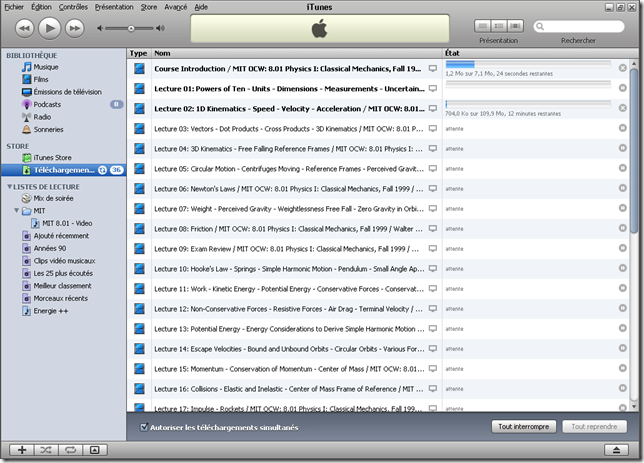644x463 pixels.
Task: Open the Présentation menu
Action: (114, 7)
